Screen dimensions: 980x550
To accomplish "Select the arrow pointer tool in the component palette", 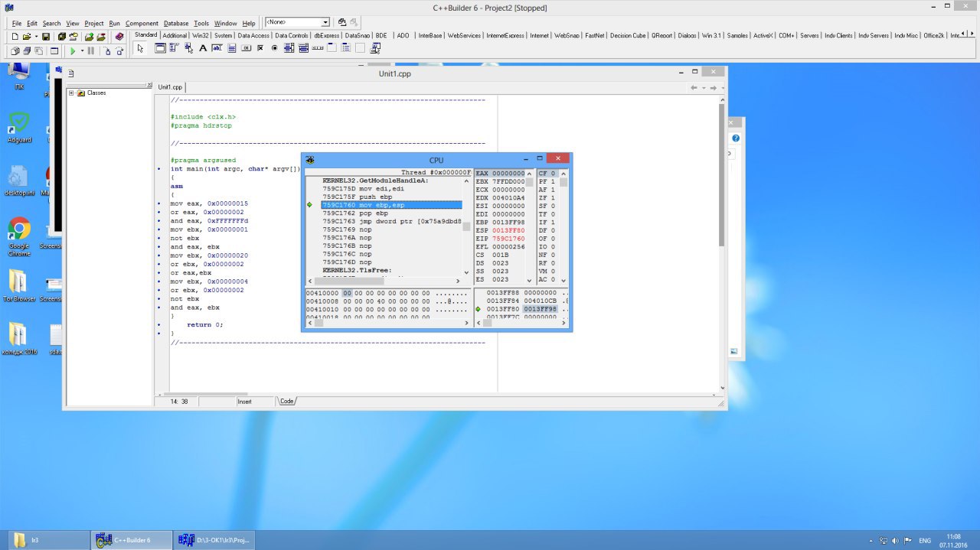I will click(140, 48).
